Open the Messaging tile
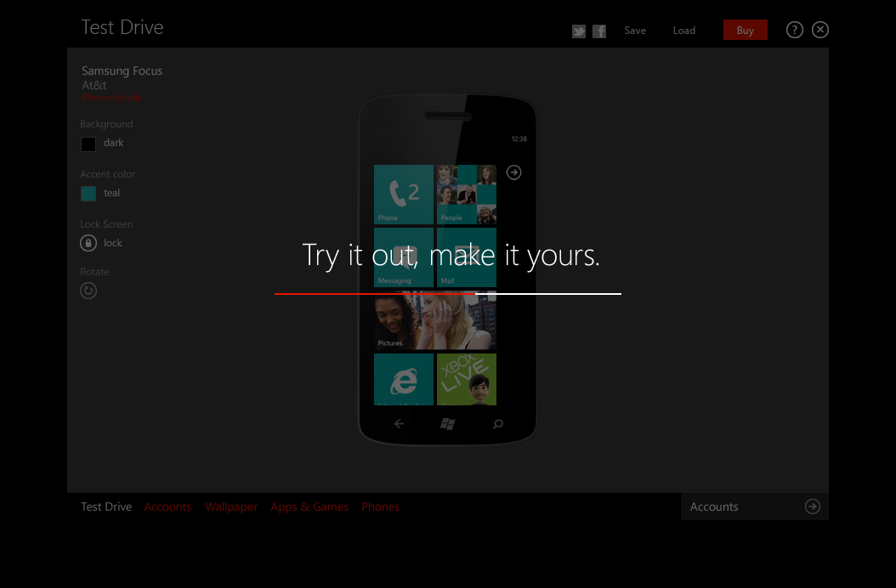This screenshot has width=896, height=588. (x=404, y=257)
